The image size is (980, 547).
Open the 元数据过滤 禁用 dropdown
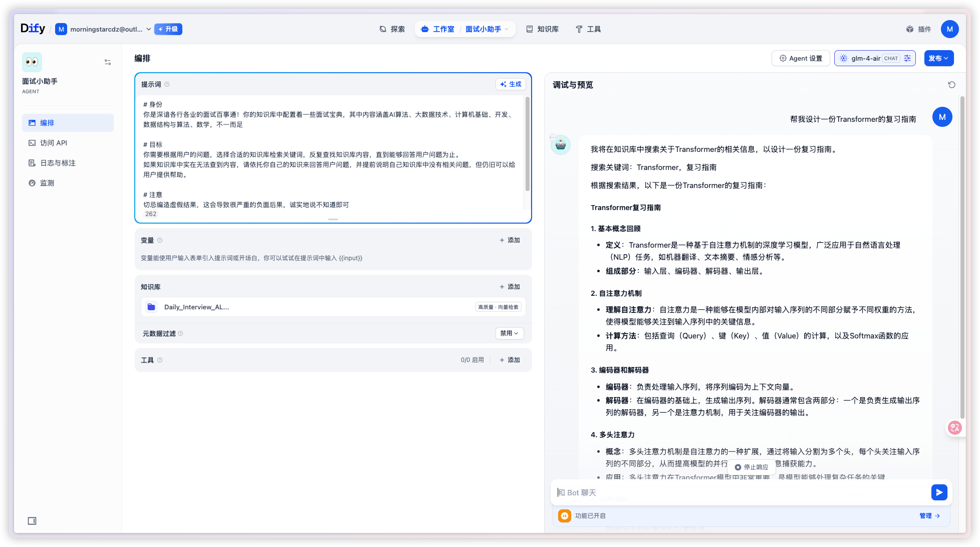pyautogui.click(x=509, y=333)
